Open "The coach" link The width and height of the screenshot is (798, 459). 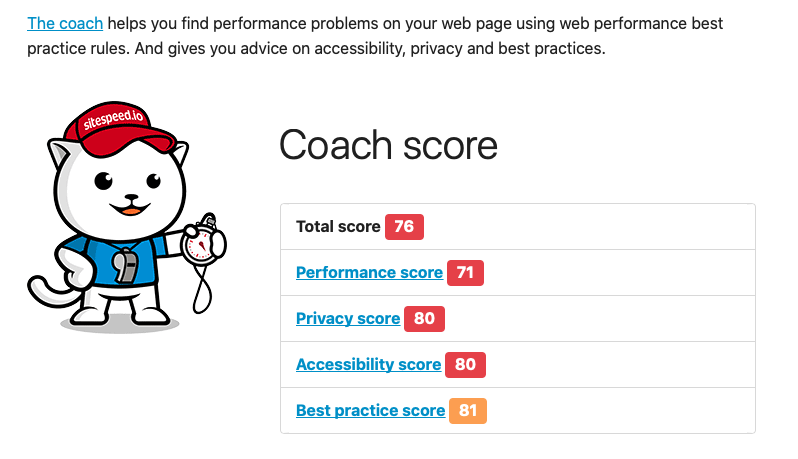click(x=65, y=23)
